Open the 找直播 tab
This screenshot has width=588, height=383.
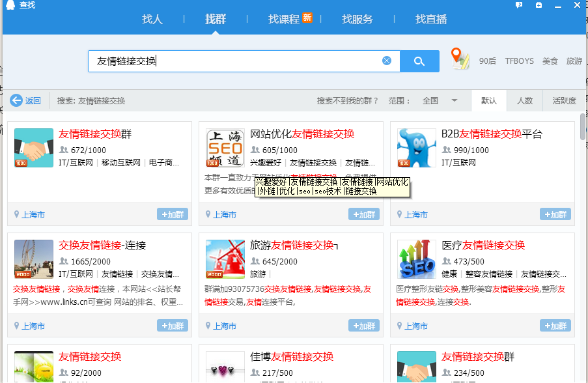click(431, 19)
